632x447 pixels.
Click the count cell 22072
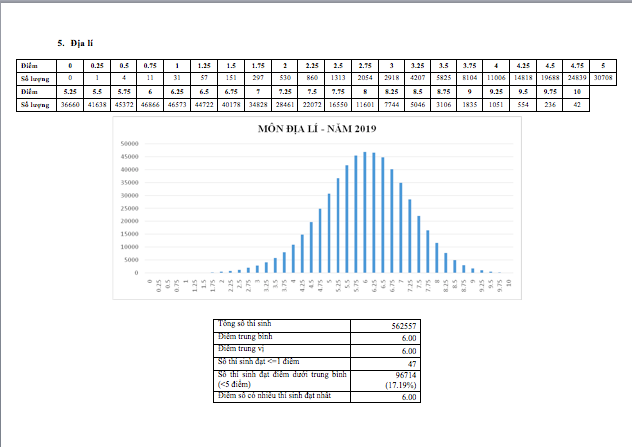coord(312,105)
